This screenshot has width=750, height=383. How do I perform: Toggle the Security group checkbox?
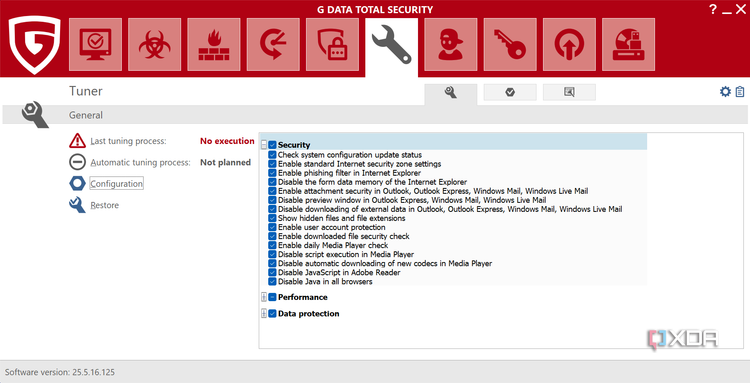pos(272,144)
